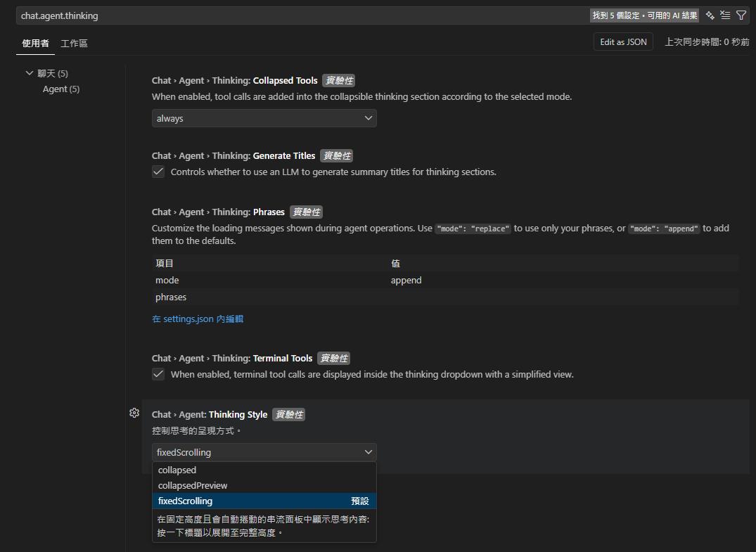Screen dimensions: 756x552
Task: Click gear icon beside Thinking Style setting
Action: coord(134,413)
